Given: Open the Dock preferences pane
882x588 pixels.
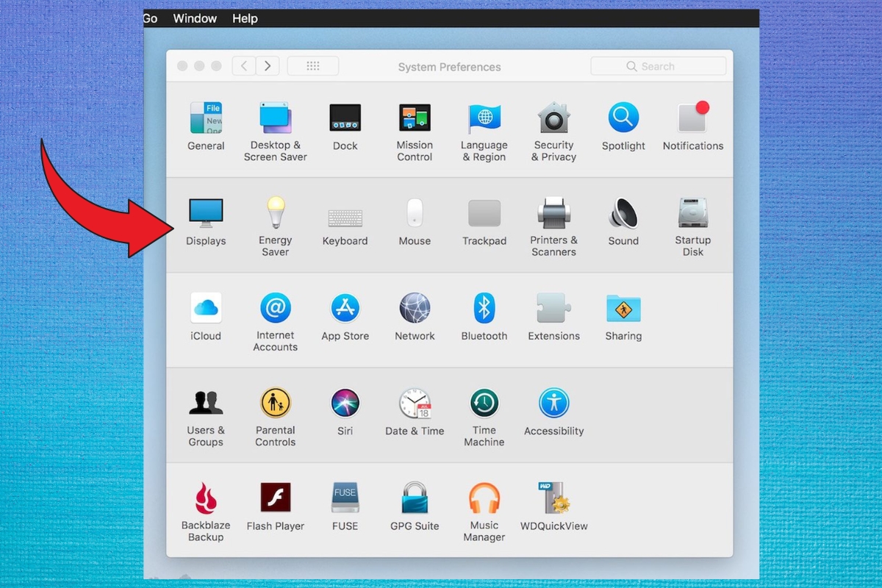Looking at the screenshot, I should pyautogui.click(x=345, y=126).
